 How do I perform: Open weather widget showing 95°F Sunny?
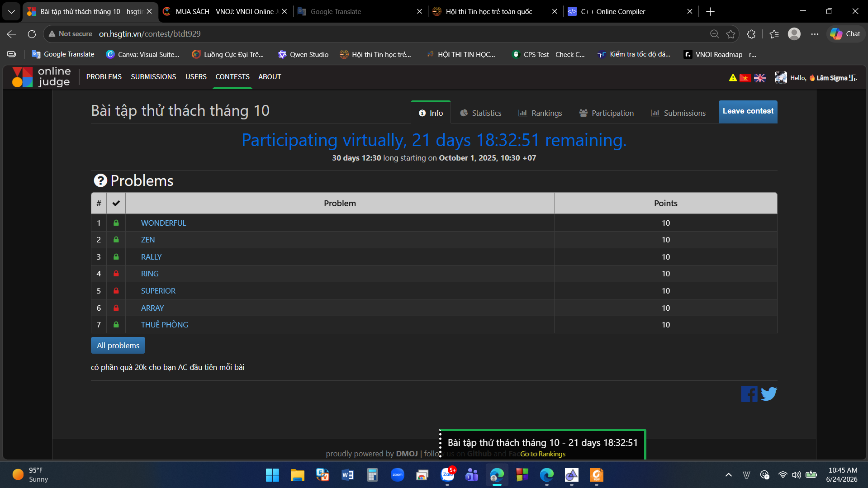coord(30,475)
